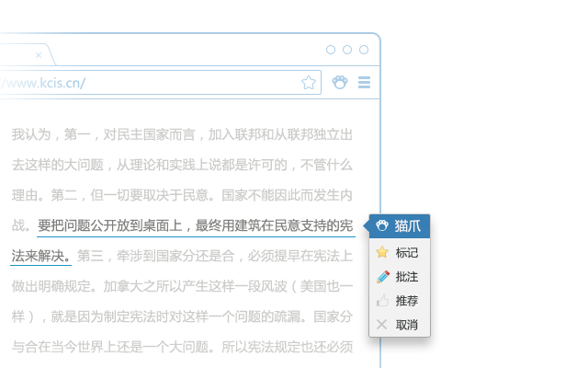Click the middle window control circle

click(x=347, y=50)
